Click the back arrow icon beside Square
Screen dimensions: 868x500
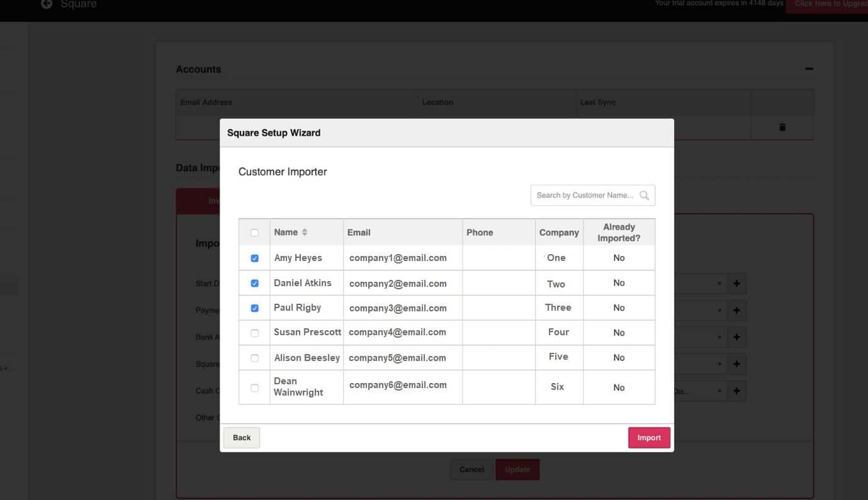pos(46,4)
